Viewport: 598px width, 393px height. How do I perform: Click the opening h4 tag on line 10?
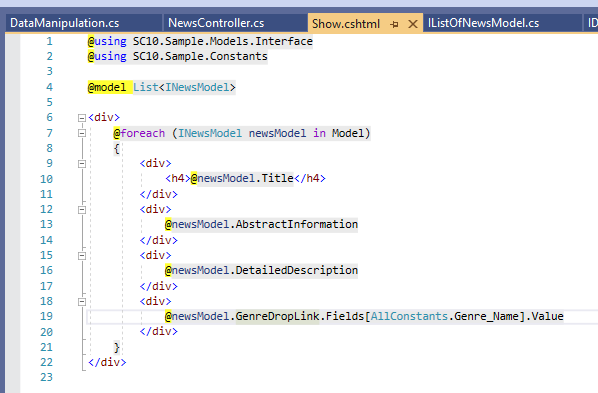tap(178, 178)
